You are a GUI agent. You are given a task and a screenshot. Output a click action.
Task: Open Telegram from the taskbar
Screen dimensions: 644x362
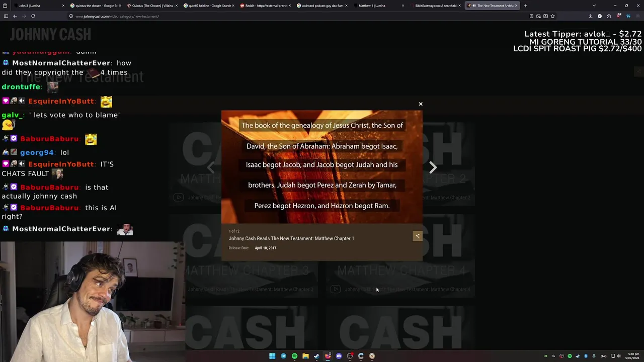pos(283,356)
